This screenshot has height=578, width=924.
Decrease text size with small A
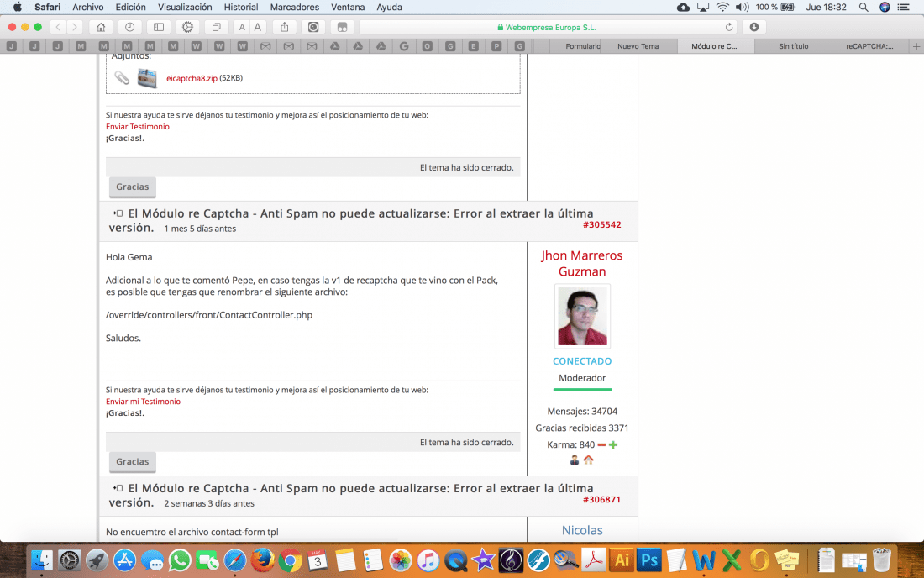[x=242, y=27]
